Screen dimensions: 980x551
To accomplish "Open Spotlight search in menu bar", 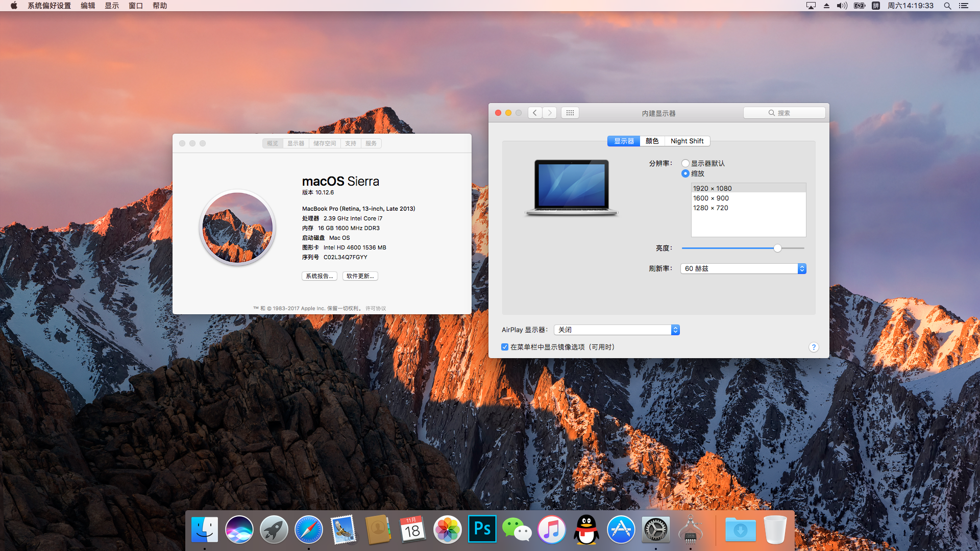I will coord(947,6).
